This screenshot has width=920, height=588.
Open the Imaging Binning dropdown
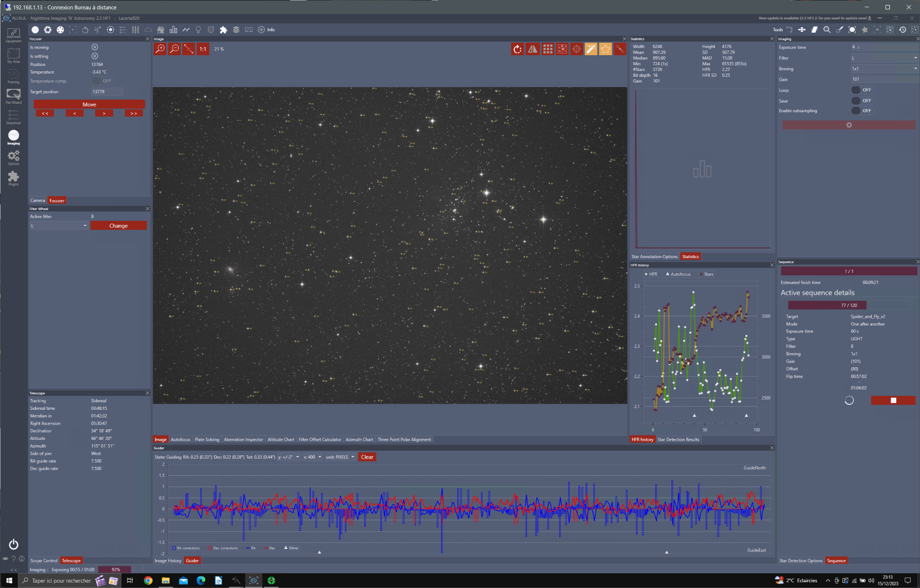(884, 69)
